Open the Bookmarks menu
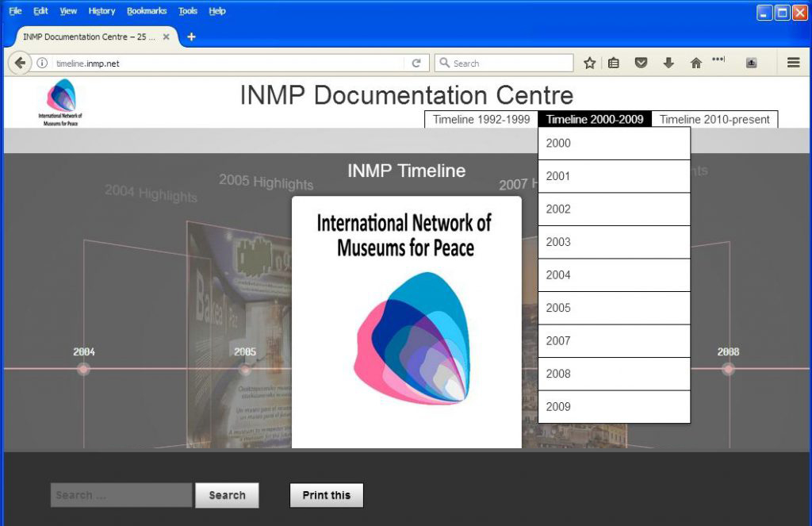The width and height of the screenshot is (812, 526). (147, 11)
